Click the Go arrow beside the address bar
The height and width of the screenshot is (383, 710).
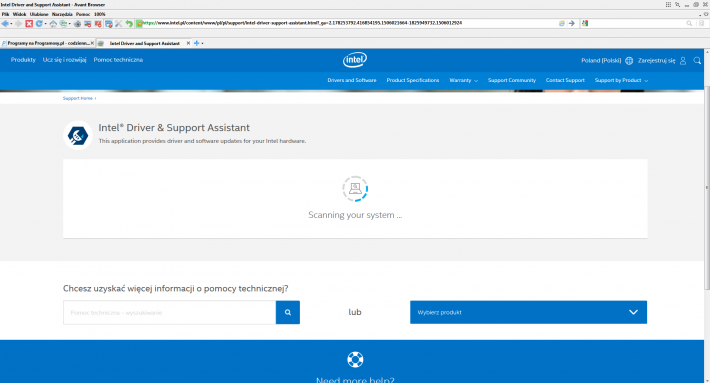tap(571, 24)
